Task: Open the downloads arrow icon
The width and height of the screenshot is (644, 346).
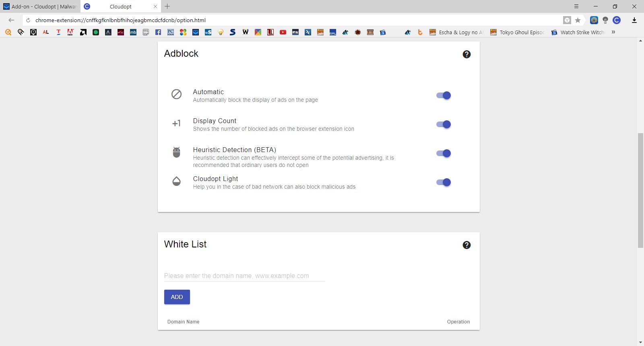Action: (634, 20)
